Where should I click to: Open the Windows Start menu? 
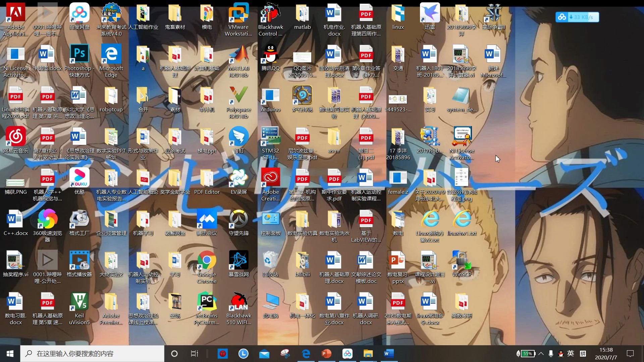[10, 354]
